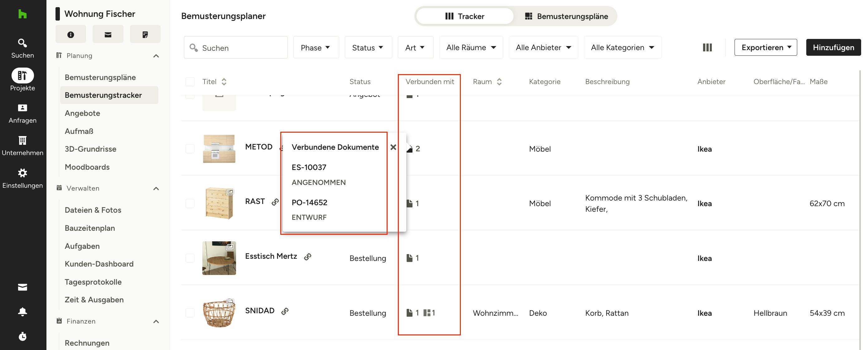Select the METOD row checkbox
The height and width of the screenshot is (350, 868).
(x=190, y=149)
